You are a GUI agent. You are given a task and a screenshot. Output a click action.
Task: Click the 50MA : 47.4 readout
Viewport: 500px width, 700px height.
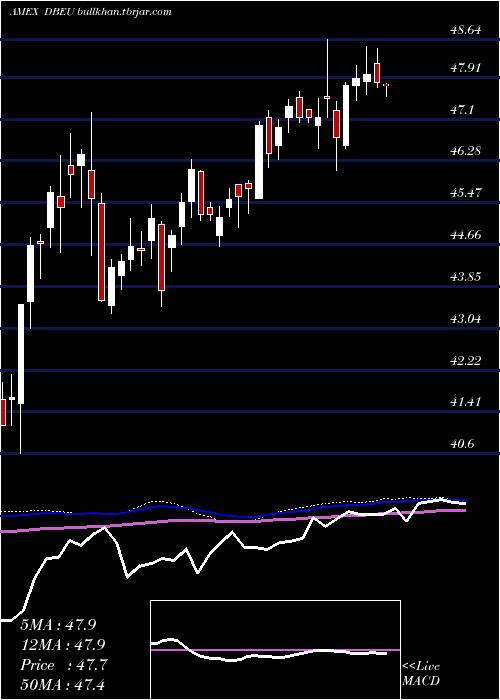pos(62,684)
